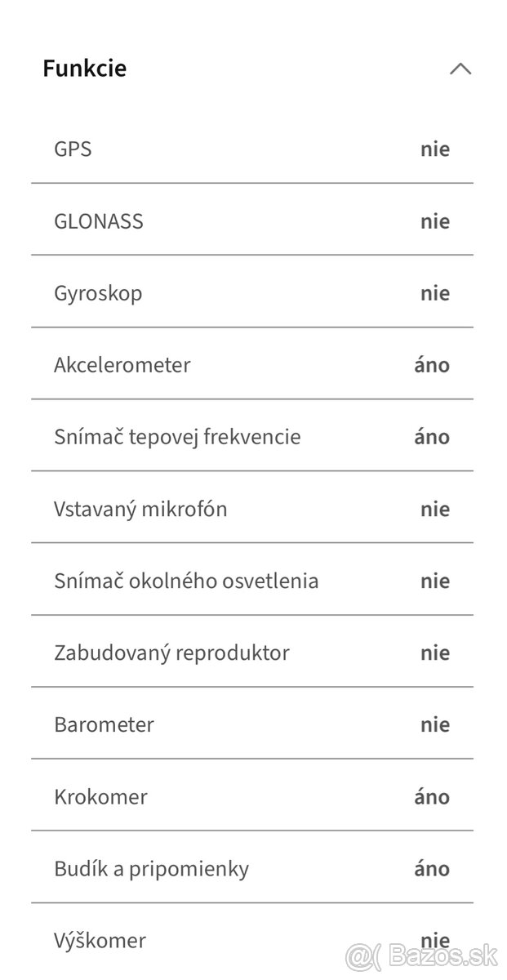
Task: Tap the Barometer feature label
Action: pyautogui.click(x=104, y=724)
